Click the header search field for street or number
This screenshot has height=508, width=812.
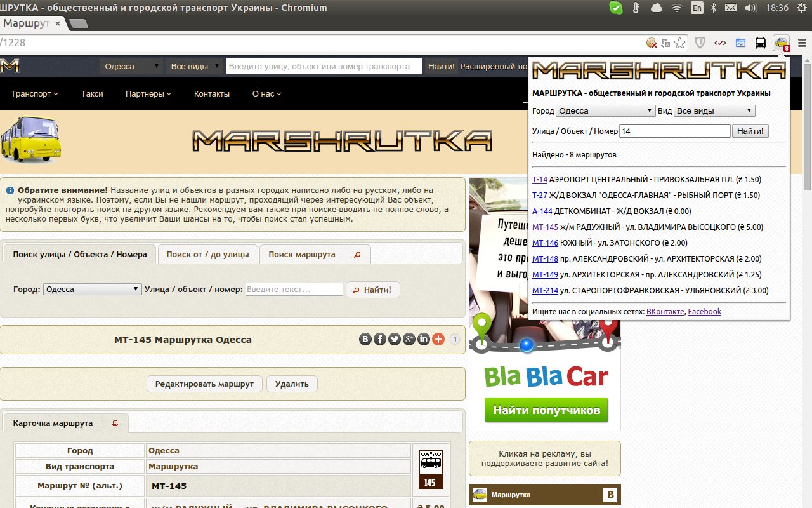(324, 66)
